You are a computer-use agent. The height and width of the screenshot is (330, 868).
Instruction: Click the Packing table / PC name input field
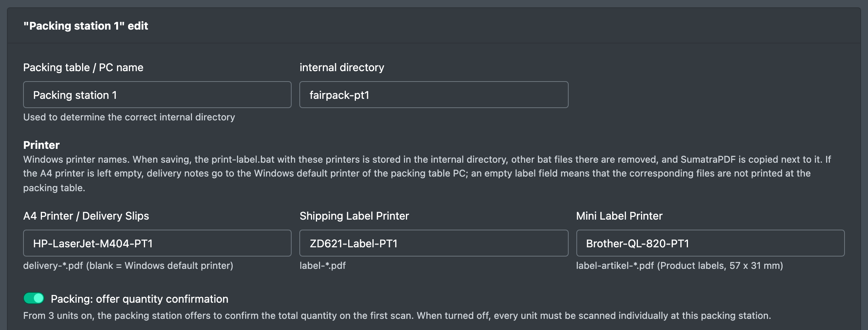point(157,95)
